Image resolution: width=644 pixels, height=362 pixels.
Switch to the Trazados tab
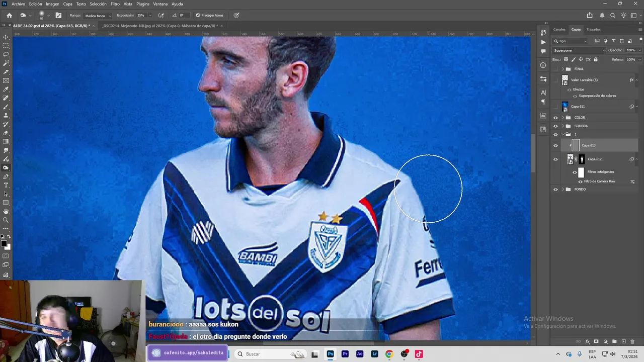(593, 29)
